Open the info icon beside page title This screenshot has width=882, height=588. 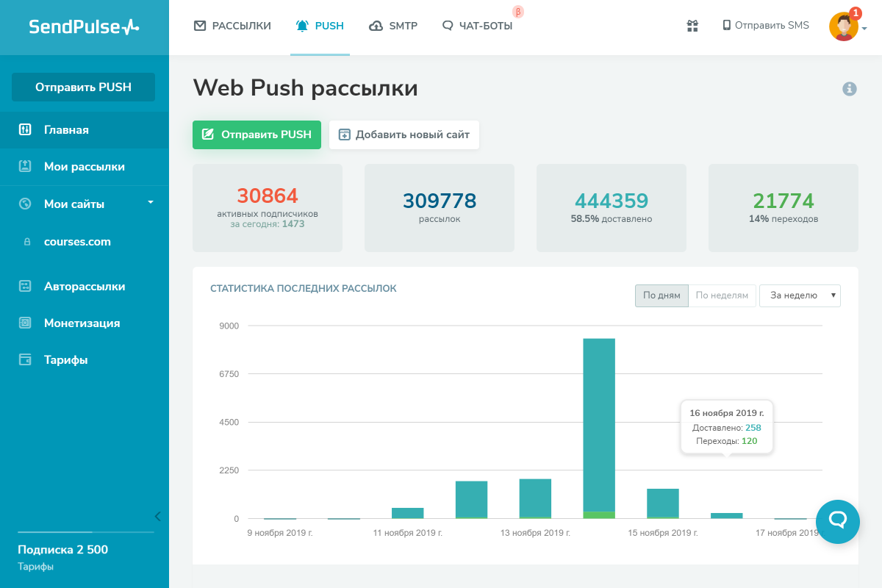tap(850, 89)
